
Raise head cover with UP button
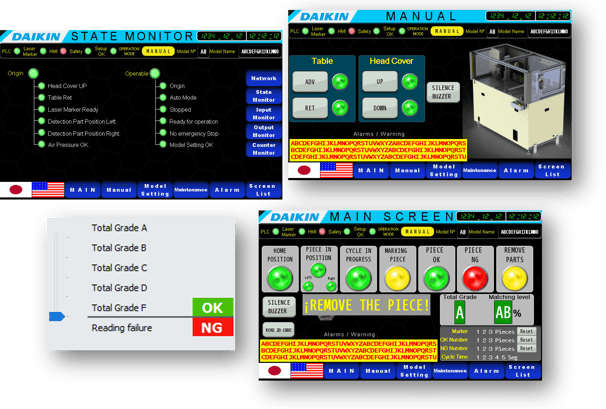coord(380,82)
